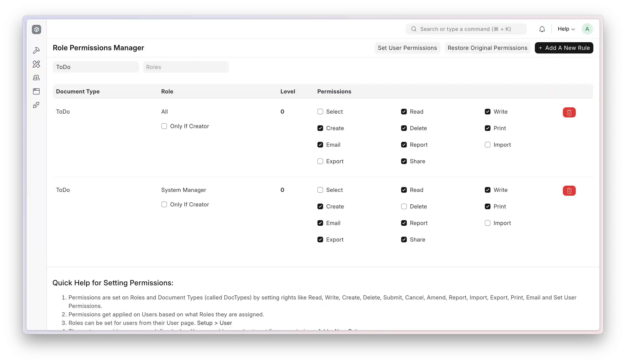
Task: Click the cube app logo at top left
Action: point(36,29)
